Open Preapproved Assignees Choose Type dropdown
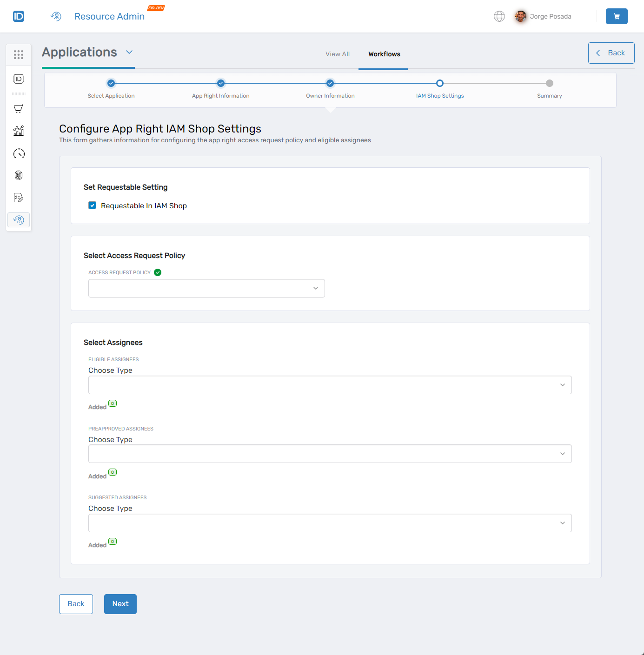Screen dimensions: 644x655 pos(330,454)
